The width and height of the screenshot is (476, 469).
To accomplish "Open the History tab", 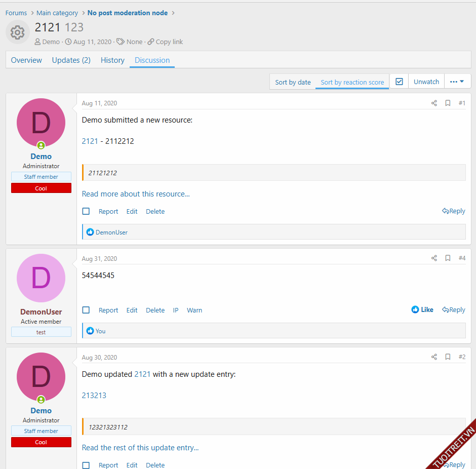I will point(112,60).
